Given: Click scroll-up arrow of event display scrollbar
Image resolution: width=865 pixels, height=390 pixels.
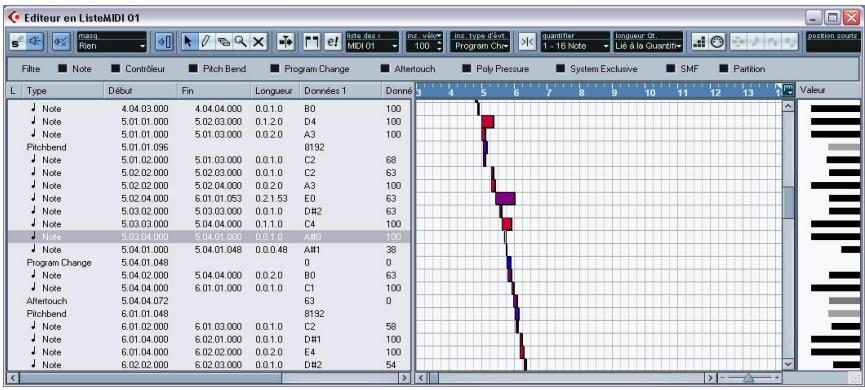Looking at the screenshot, I should pos(788,106).
